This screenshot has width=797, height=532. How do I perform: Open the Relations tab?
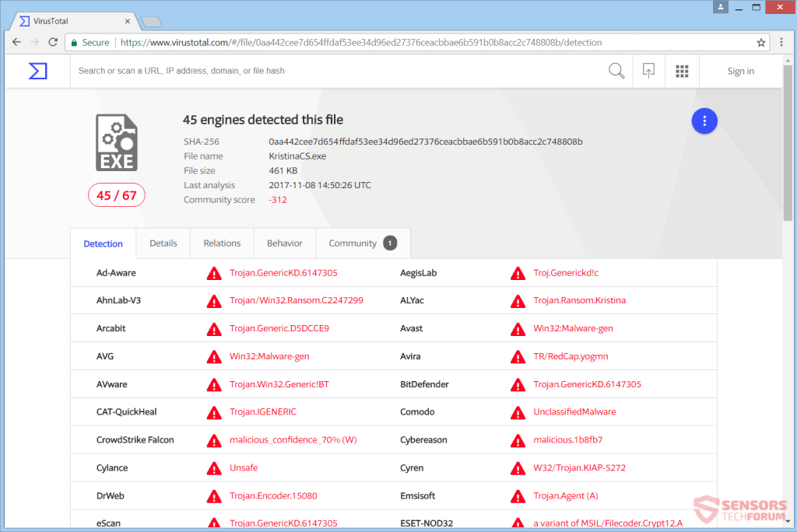coord(222,243)
